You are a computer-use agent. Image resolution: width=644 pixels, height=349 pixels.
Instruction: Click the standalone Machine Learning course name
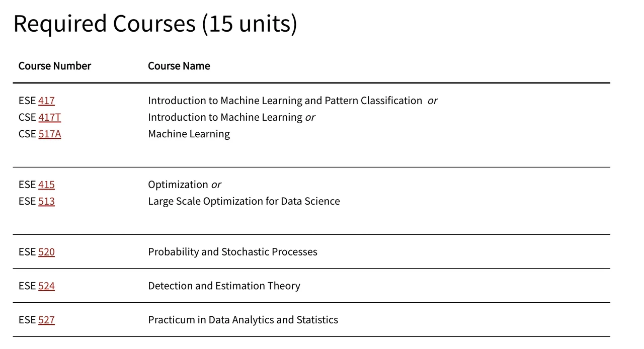coord(189,134)
